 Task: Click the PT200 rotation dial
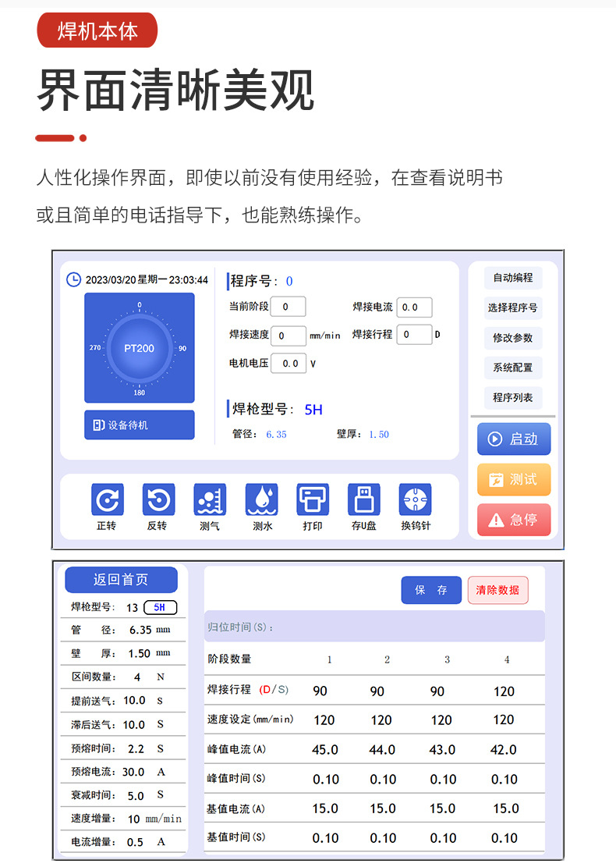(140, 348)
